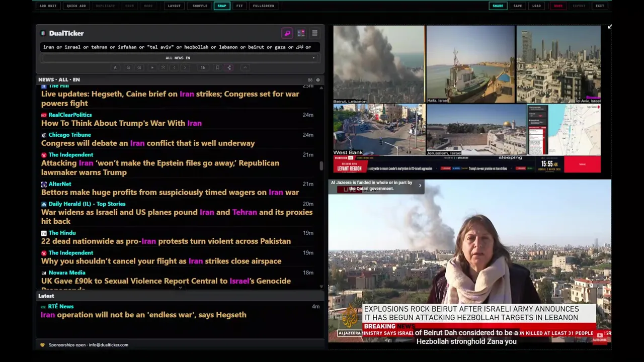Viewport: 644px width, 362px height.
Task: Select the West Bank camera thumbnail
Action: click(379, 130)
